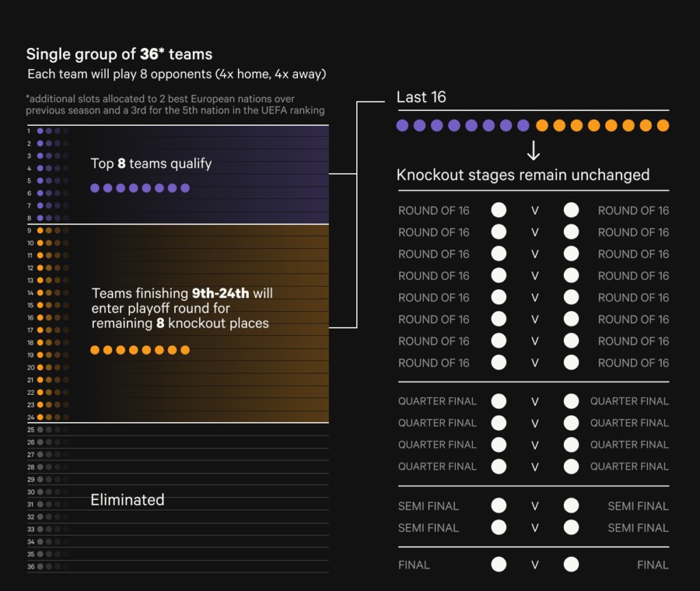This screenshot has width=700, height=591.
Task: Click the last orange dot under the playoff round text
Action: tap(185, 350)
